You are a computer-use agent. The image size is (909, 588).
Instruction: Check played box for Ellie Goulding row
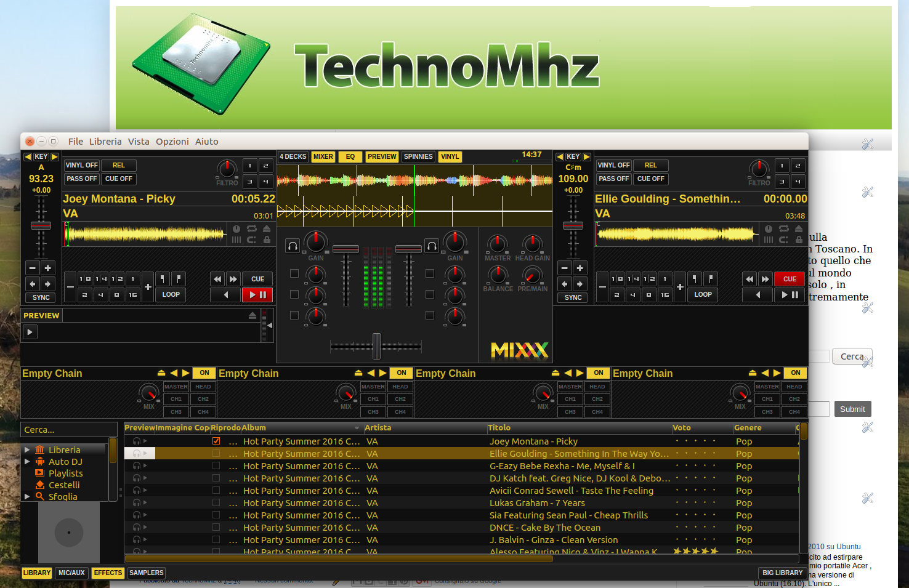[216, 454]
